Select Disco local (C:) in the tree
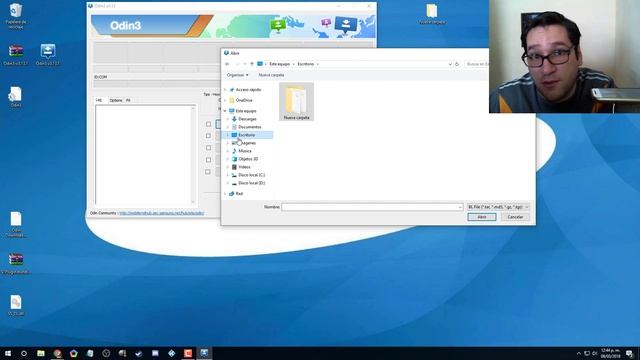This screenshot has width=640, height=360. click(x=251, y=175)
